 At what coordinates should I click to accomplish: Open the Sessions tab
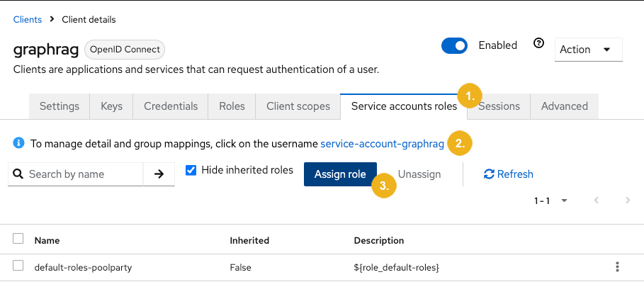tap(499, 106)
